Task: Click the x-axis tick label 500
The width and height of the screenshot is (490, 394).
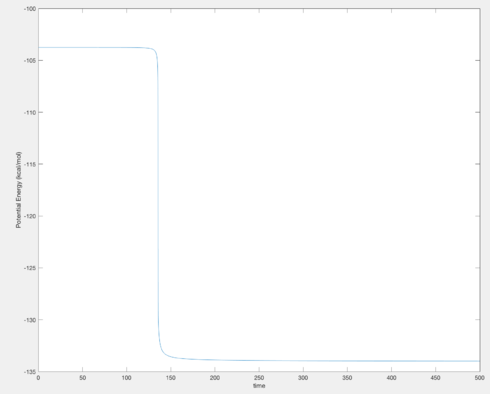Action: [480, 378]
